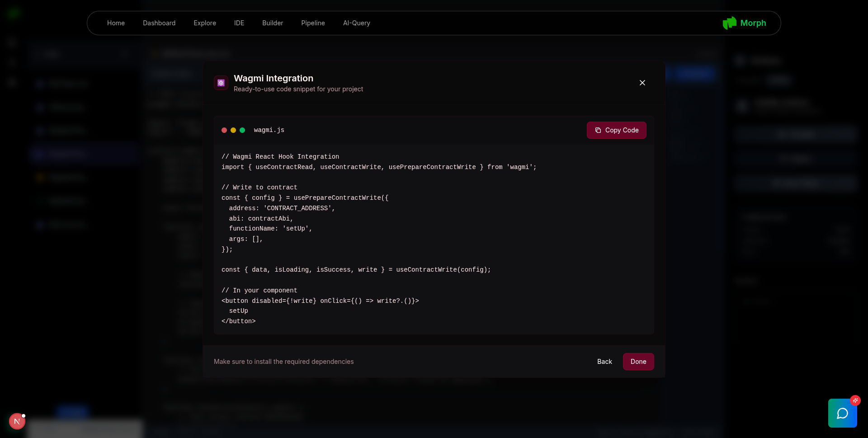Viewport: 868px width, 438px height.
Task: Click the green app icon in top-left corner
Action: point(14,13)
